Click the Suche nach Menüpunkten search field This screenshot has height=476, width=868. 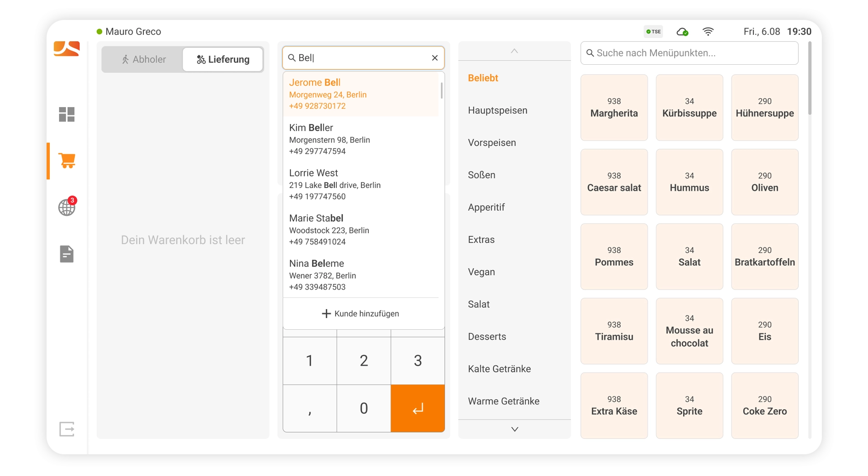689,53
